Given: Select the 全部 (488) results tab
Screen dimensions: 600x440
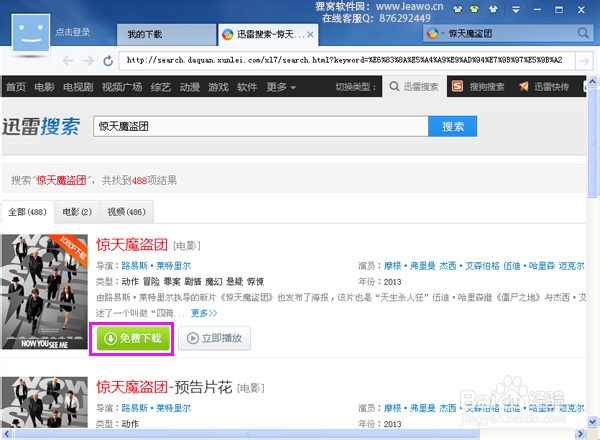Looking at the screenshot, I should (28, 212).
